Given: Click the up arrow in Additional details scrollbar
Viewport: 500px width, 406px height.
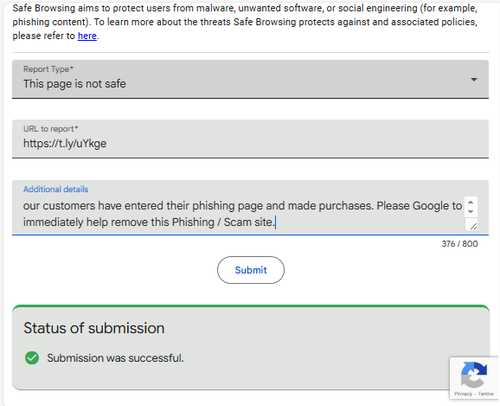Looking at the screenshot, I should [470, 202].
